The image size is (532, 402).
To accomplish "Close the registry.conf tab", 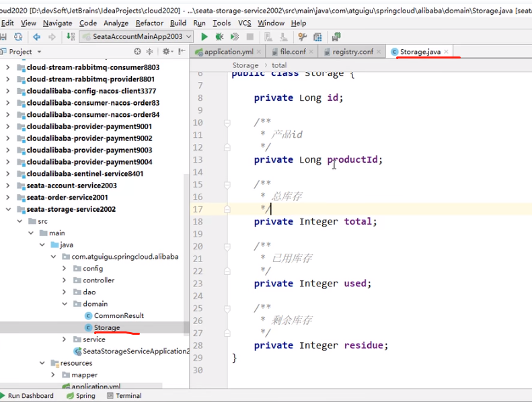I will click(x=379, y=52).
